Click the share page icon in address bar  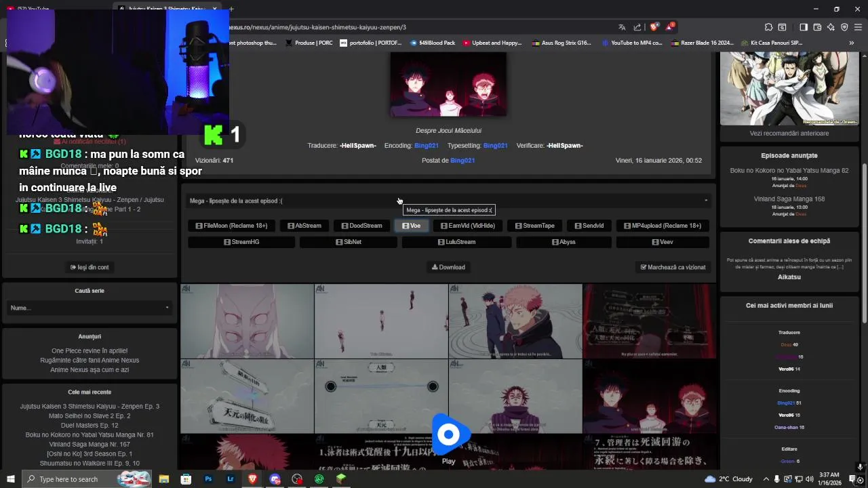pos(637,27)
